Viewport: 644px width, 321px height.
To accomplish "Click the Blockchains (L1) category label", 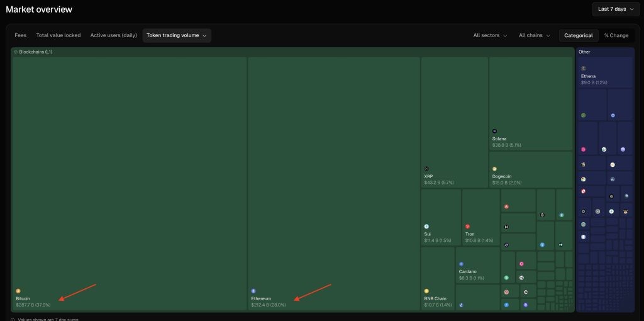I will point(35,52).
